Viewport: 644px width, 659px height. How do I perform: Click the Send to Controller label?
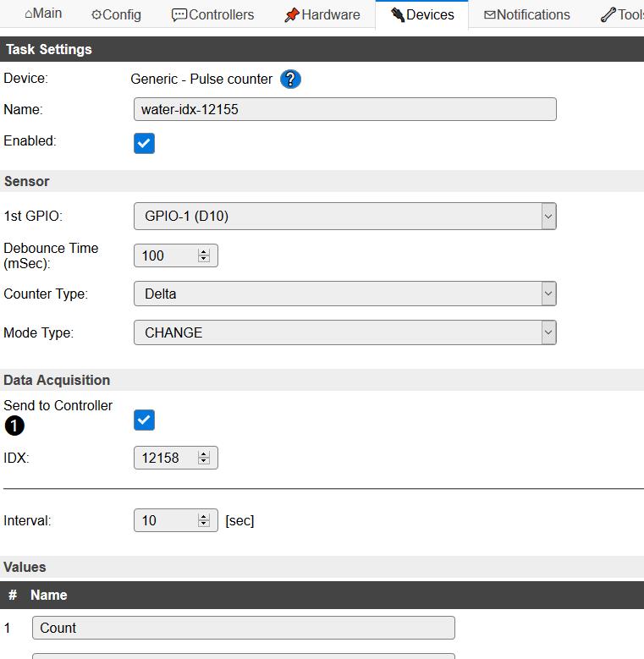(x=58, y=405)
